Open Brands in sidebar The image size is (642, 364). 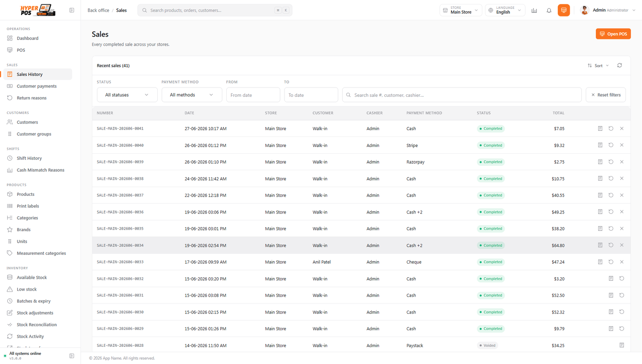coord(38,230)
